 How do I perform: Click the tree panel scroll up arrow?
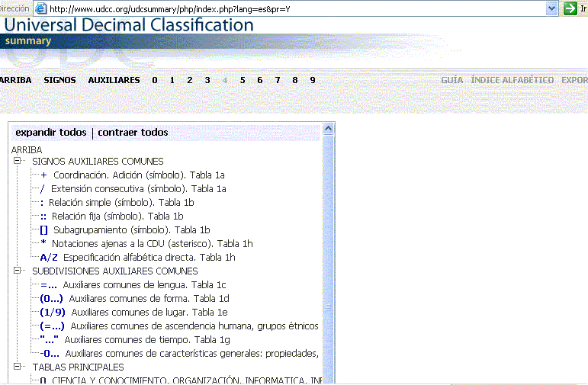329,129
